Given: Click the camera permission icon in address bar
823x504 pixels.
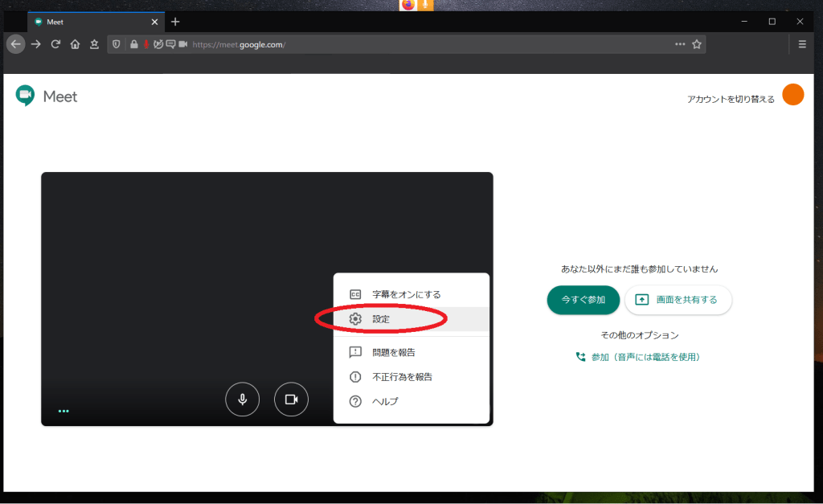Looking at the screenshot, I should (182, 44).
